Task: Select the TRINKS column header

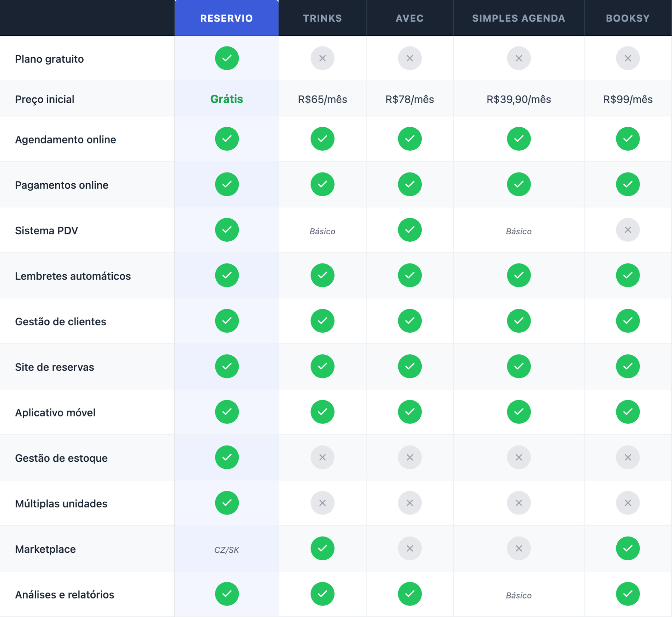Action: point(322,18)
